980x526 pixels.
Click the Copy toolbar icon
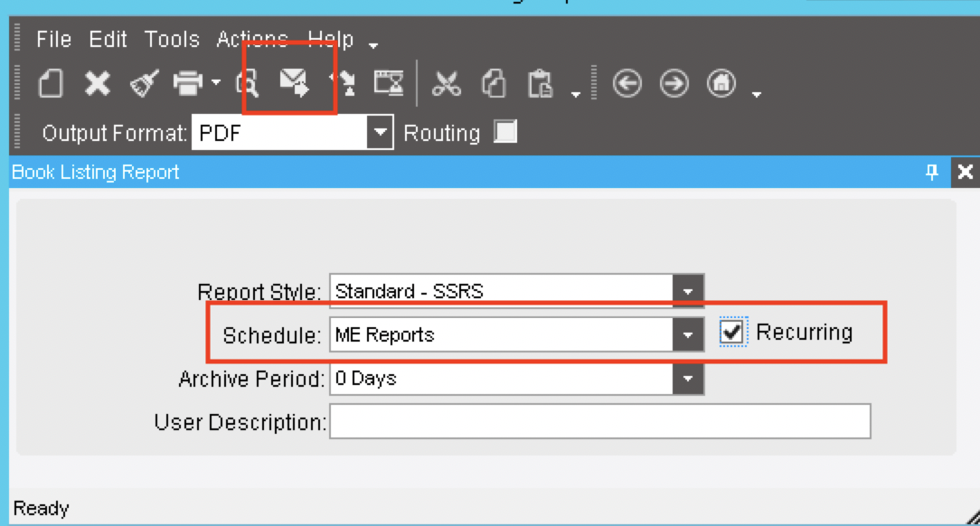[x=494, y=84]
